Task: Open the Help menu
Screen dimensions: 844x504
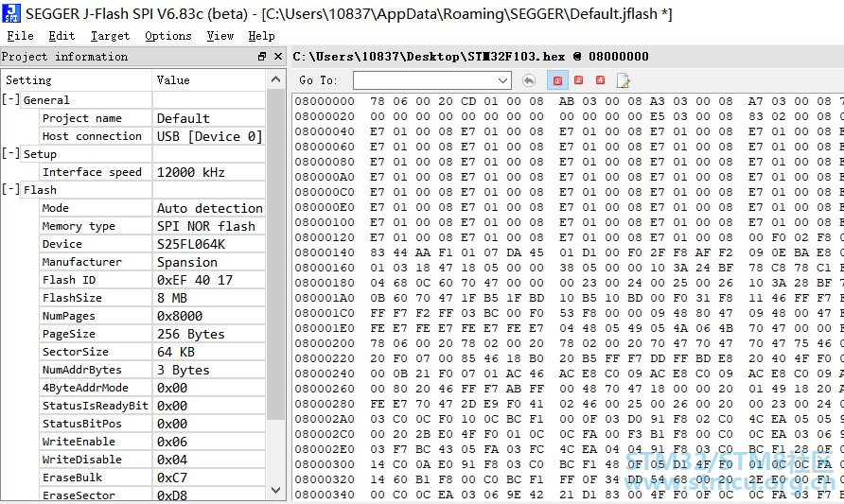Action: pyautogui.click(x=261, y=36)
